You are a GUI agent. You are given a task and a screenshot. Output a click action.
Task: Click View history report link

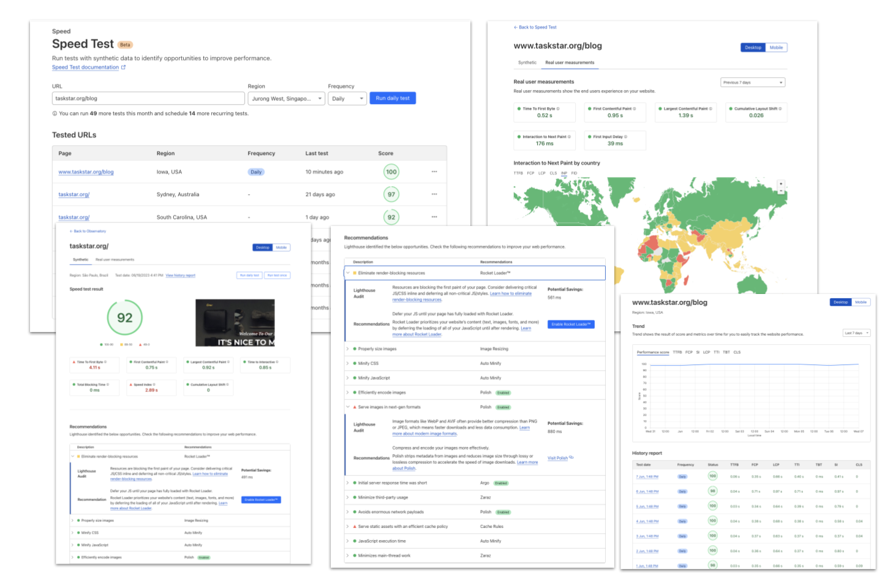(180, 276)
